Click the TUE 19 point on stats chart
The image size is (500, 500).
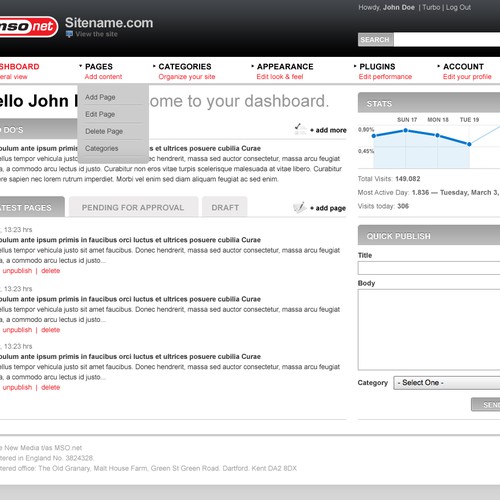point(469,144)
